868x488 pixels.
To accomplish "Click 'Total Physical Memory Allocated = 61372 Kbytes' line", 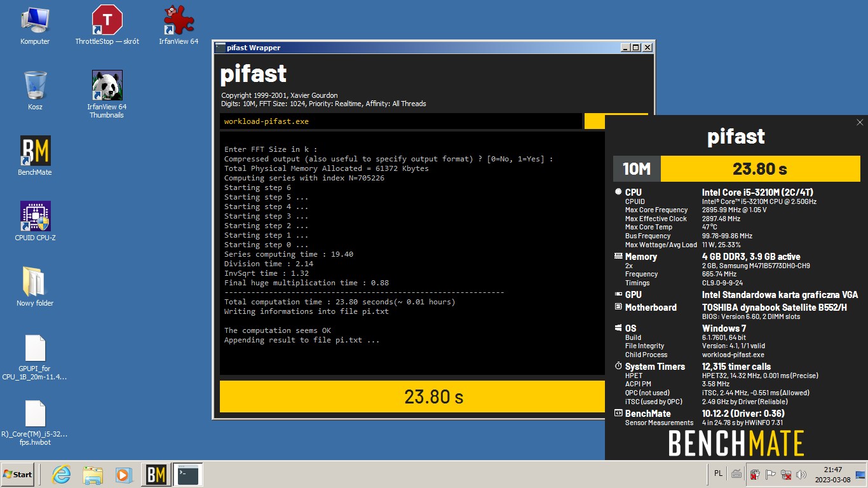I will 327,168.
